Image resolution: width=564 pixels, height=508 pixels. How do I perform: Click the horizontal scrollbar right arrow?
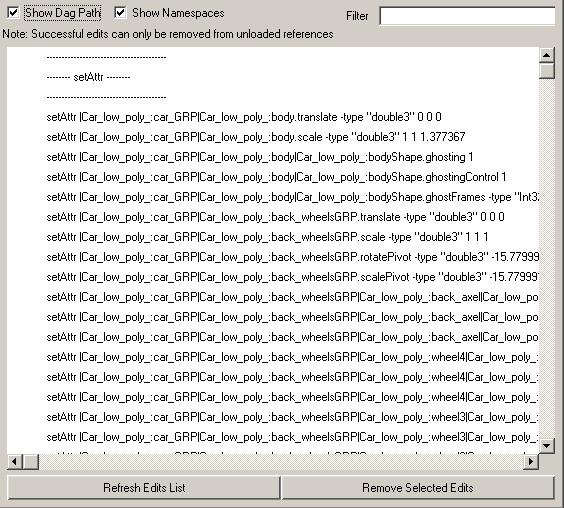point(531,461)
